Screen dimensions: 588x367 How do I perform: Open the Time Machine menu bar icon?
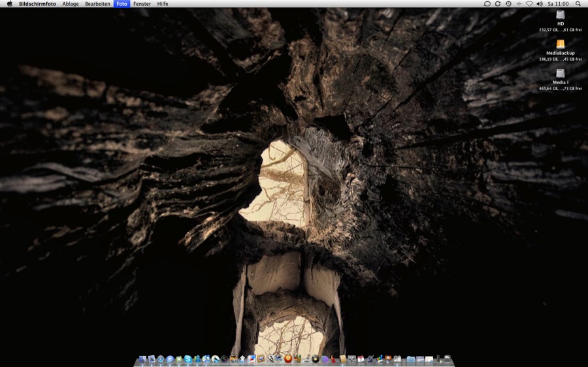(x=508, y=4)
